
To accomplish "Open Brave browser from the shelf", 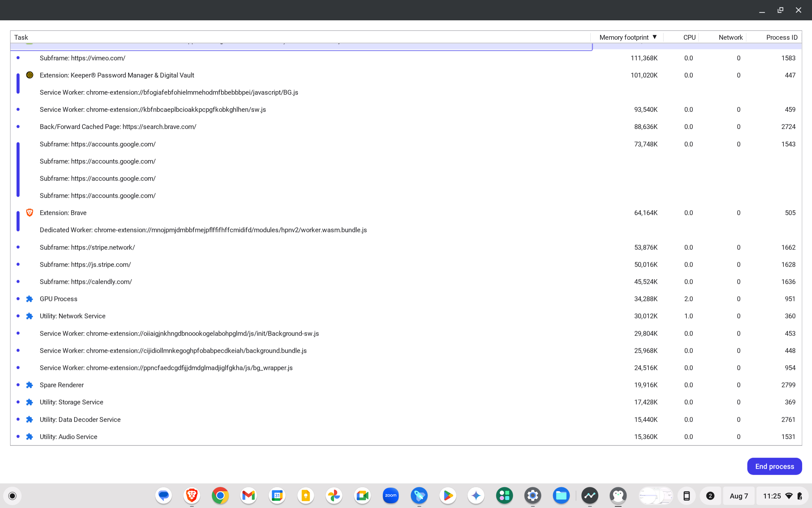I will 192,496.
